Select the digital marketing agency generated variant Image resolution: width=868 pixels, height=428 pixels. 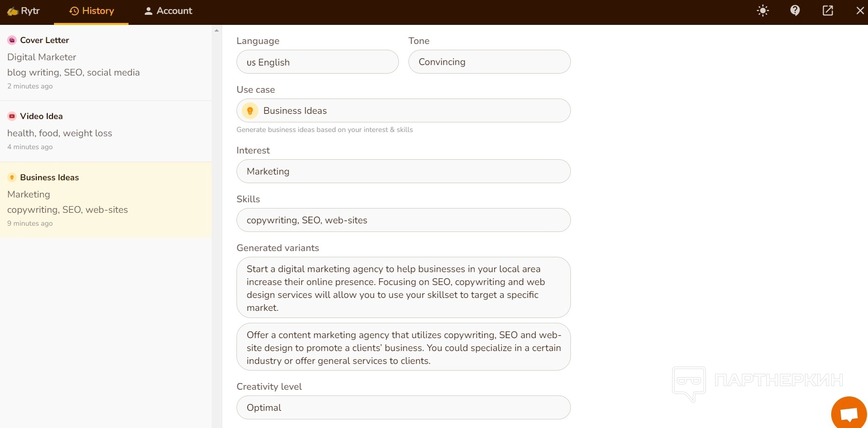pyautogui.click(x=403, y=287)
